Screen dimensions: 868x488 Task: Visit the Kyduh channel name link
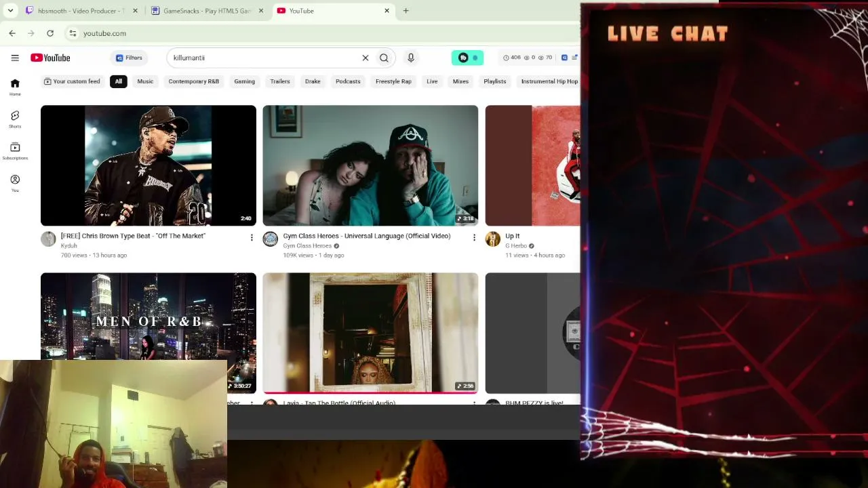pyautogui.click(x=69, y=246)
